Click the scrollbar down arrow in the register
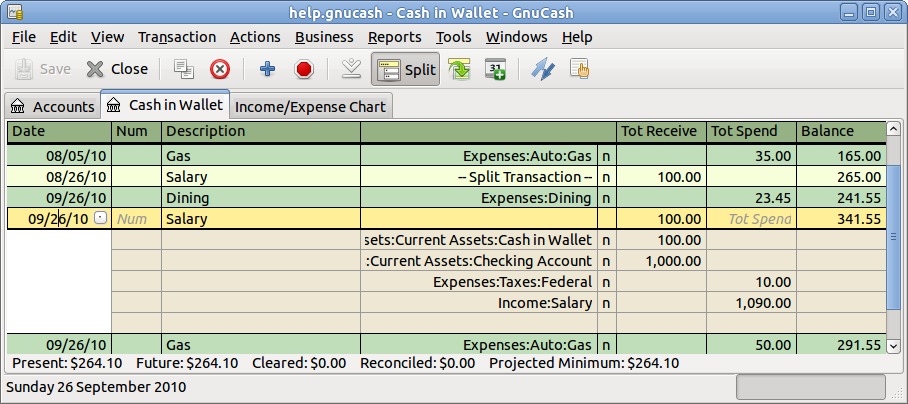The image size is (908, 404). pos(894,345)
